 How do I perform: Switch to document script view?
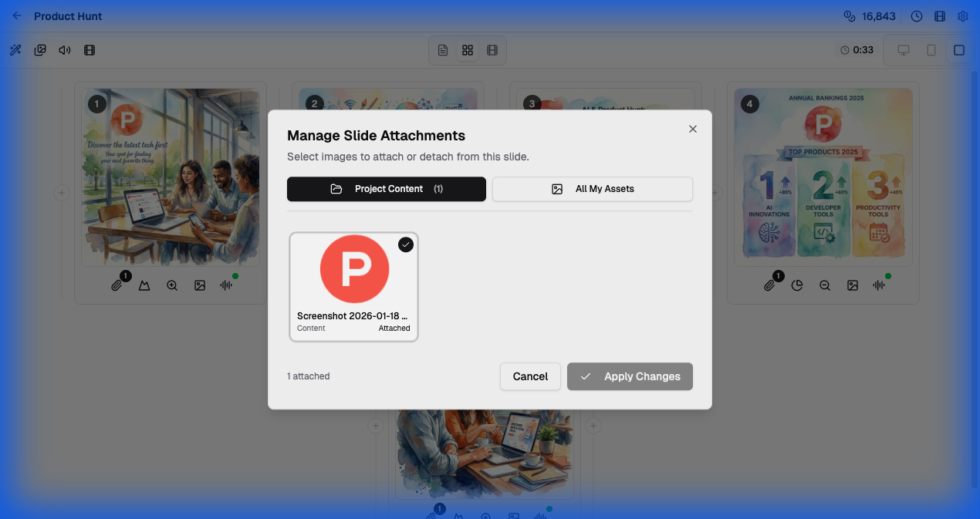pos(443,50)
